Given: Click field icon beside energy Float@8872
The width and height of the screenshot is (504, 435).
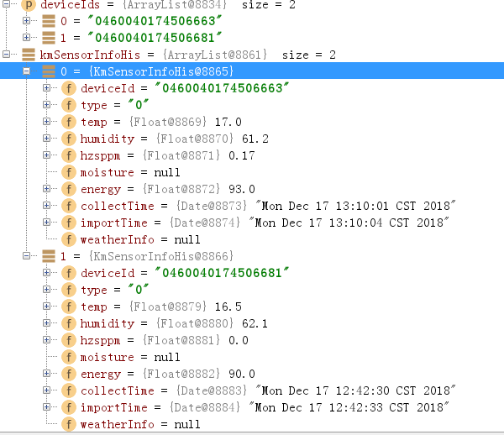Looking at the screenshot, I should click(69, 189).
